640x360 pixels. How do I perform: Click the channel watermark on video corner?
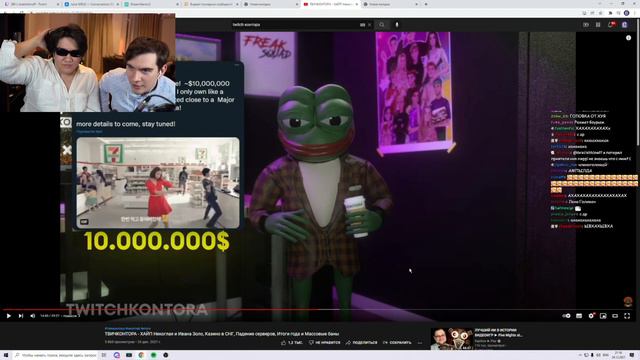pyautogui.click(x=628, y=302)
